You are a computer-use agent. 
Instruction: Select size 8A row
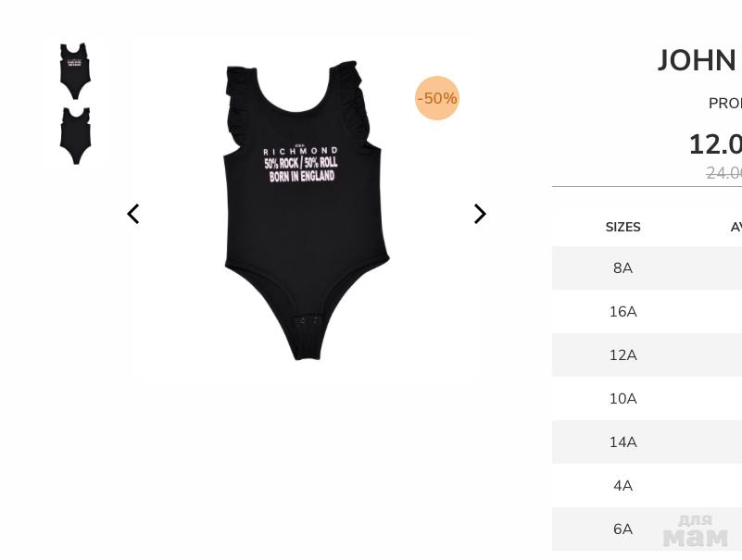[x=647, y=268]
